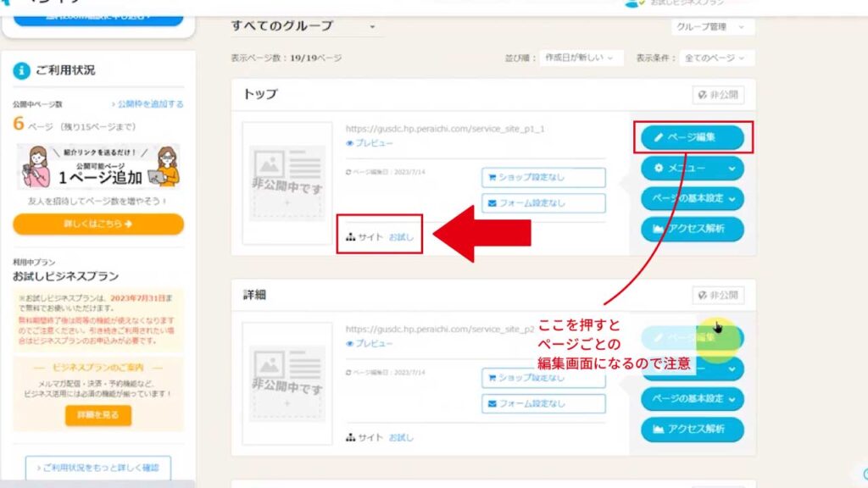The height and width of the screenshot is (488, 868).
Task: Open the お試し site link in トップ card
Action: [x=401, y=237]
